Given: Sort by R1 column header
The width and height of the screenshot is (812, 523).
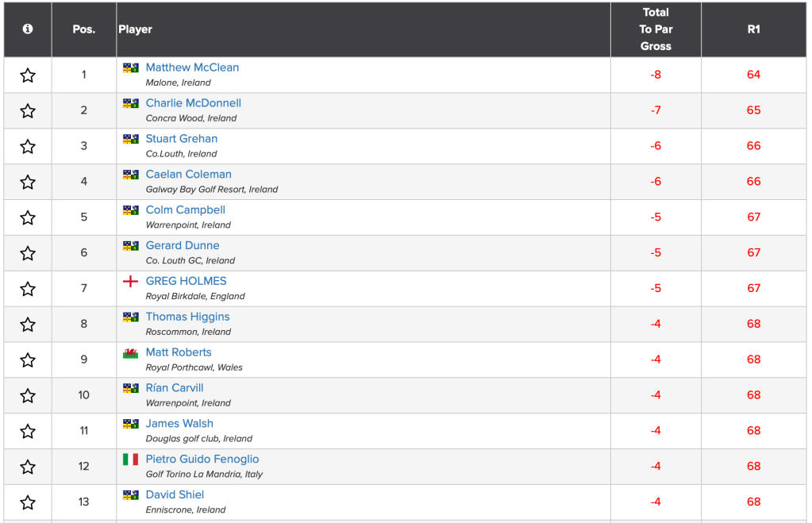Looking at the screenshot, I should (753, 29).
